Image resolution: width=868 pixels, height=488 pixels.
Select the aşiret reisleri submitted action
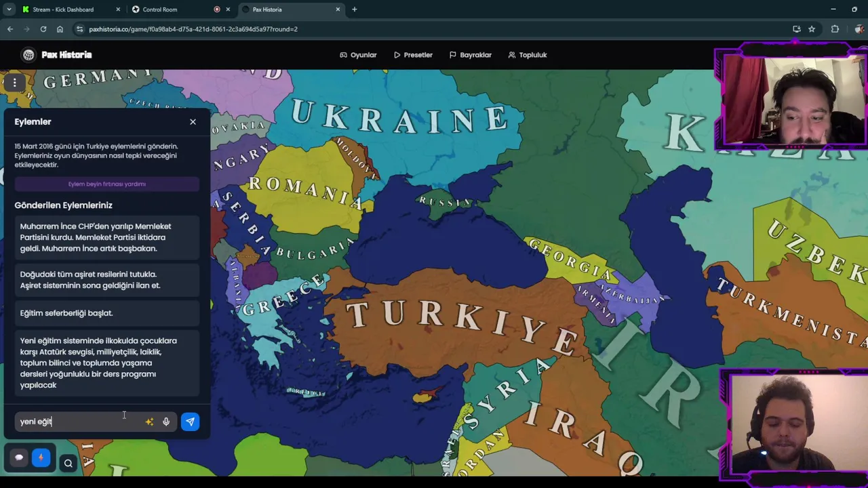tap(106, 280)
